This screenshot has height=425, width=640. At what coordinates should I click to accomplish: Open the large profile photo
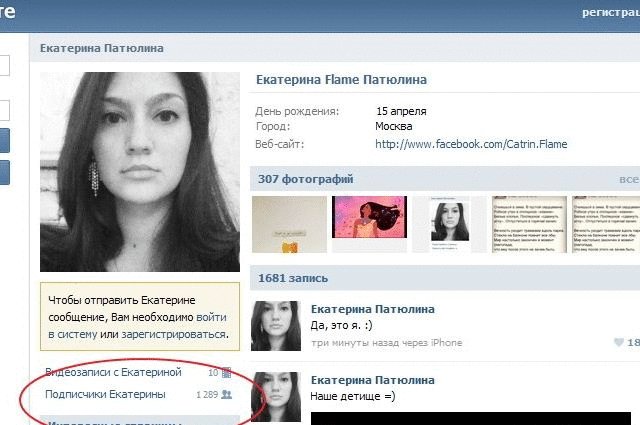pos(140,172)
